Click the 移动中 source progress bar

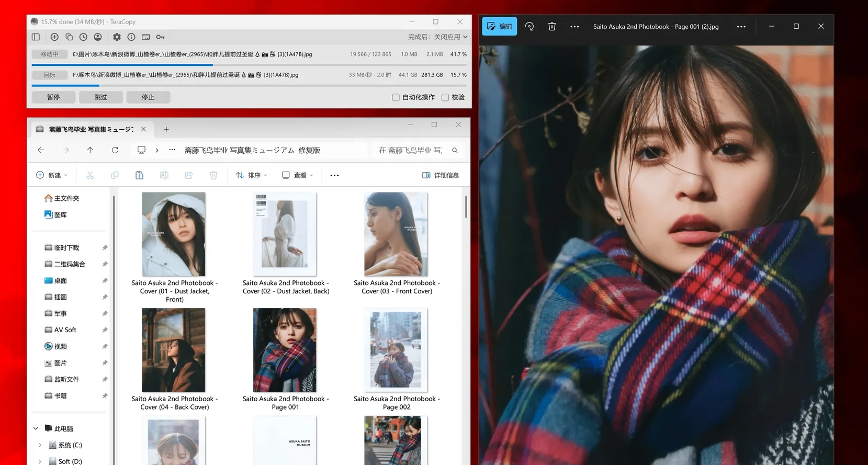tap(249, 65)
